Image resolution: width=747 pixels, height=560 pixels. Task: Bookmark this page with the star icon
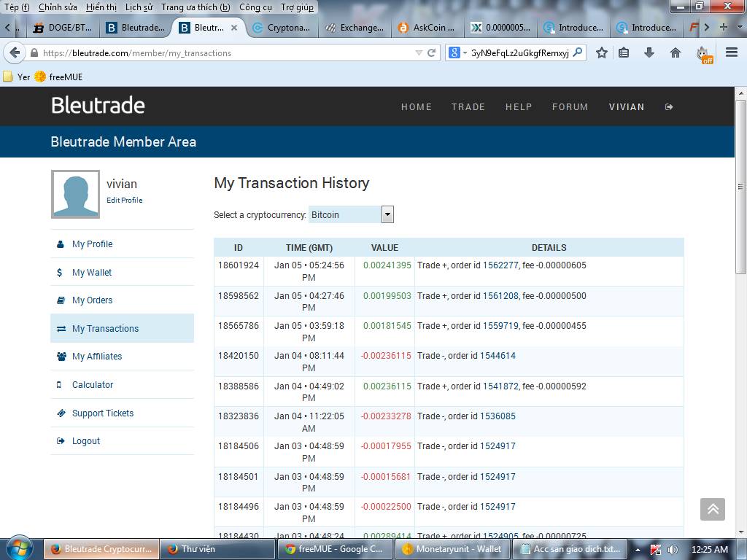pyautogui.click(x=602, y=52)
